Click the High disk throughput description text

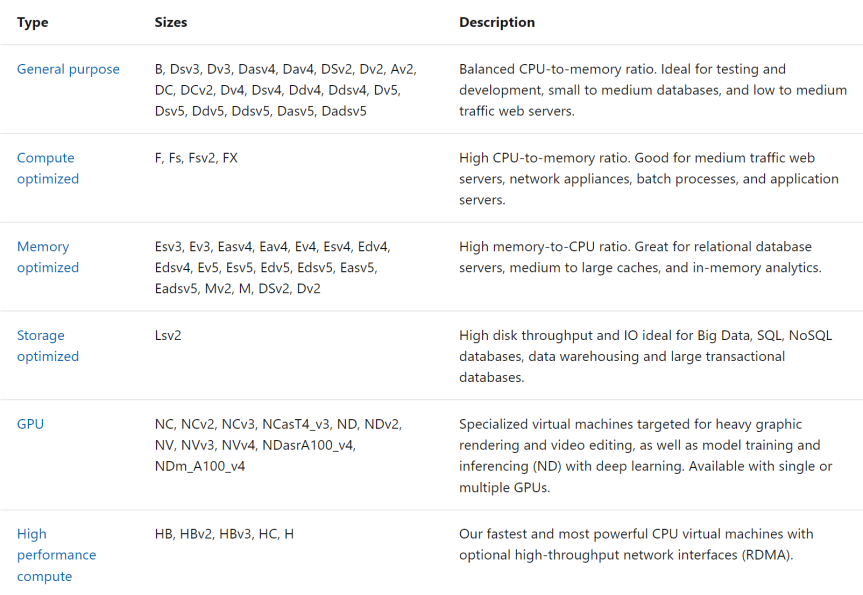645,356
